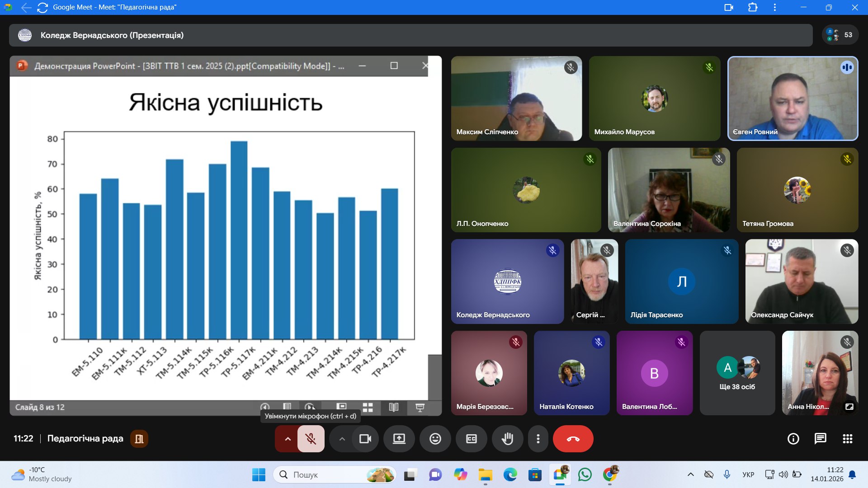Open more options three-dot menu
Image resolution: width=868 pixels, height=488 pixels.
[538, 439]
